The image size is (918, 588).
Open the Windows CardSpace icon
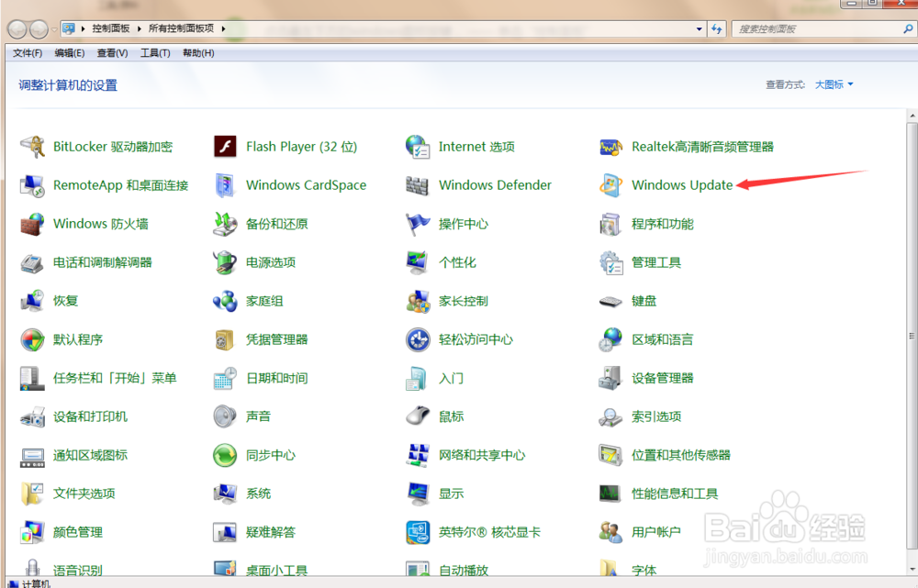click(x=225, y=185)
